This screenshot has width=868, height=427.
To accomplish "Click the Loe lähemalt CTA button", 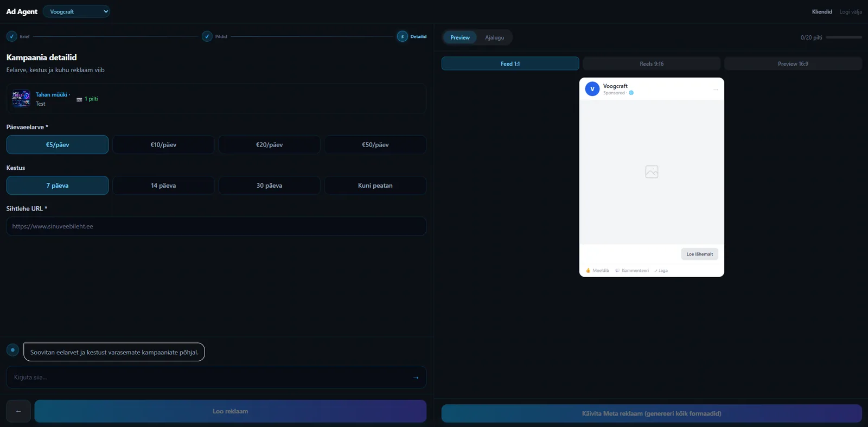I will pos(700,254).
